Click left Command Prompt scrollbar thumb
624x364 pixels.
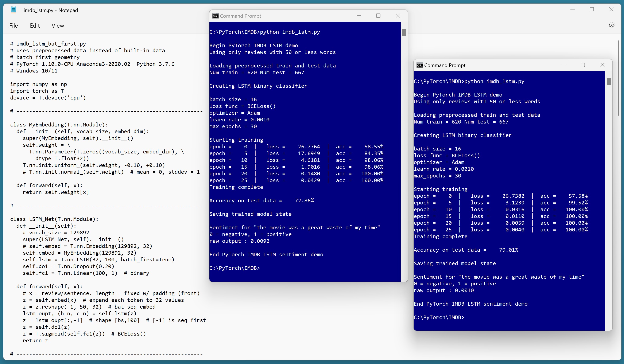point(404,32)
